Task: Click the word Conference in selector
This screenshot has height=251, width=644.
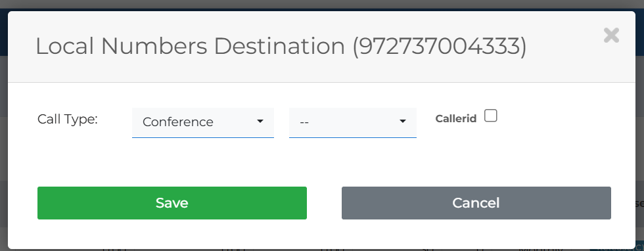Action: (x=178, y=122)
